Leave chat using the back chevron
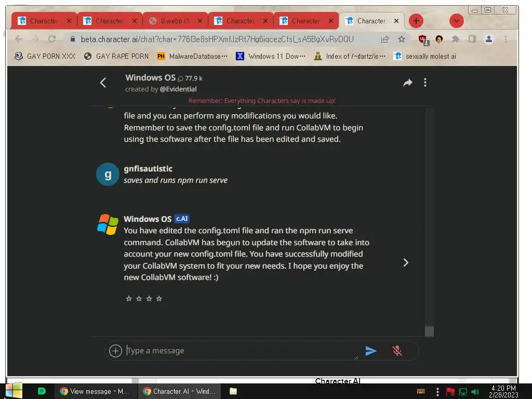This screenshot has height=399, width=532. point(103,83)
